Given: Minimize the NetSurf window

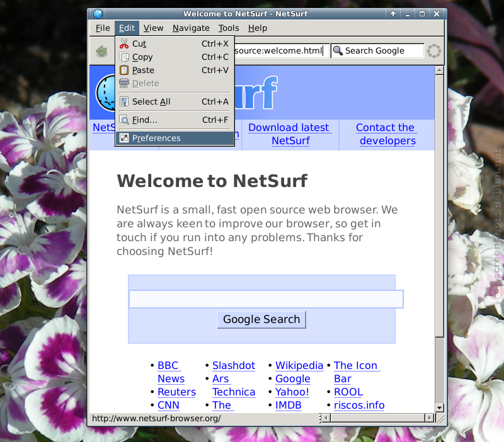Looking at the screenshot, I should tap(408, 14).
